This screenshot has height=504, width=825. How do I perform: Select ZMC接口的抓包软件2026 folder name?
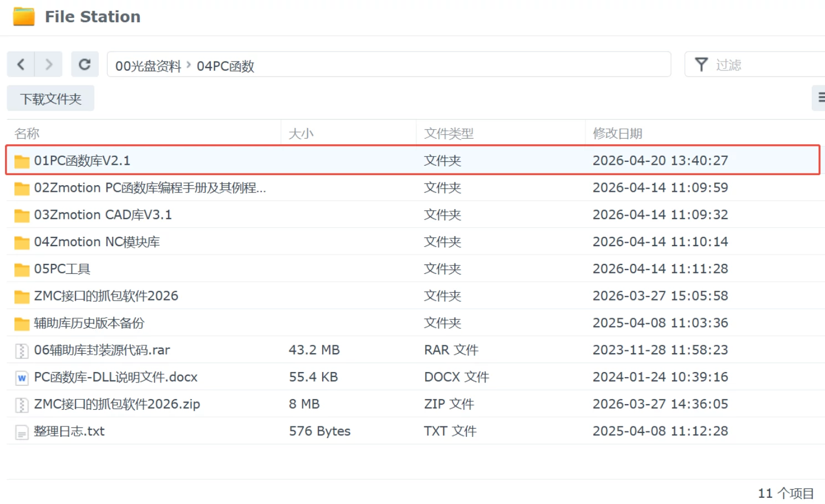(x=106, y=296)
